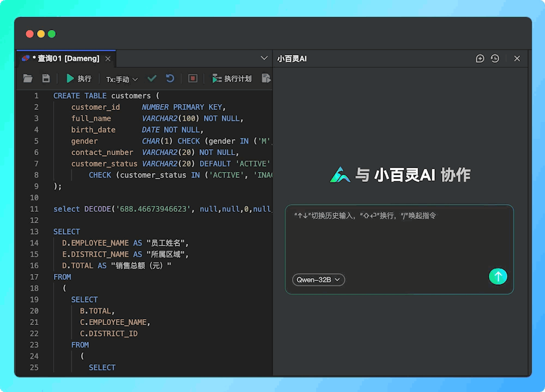
Task: Stop execution with the red square icon
Action: tap(192, 78)
